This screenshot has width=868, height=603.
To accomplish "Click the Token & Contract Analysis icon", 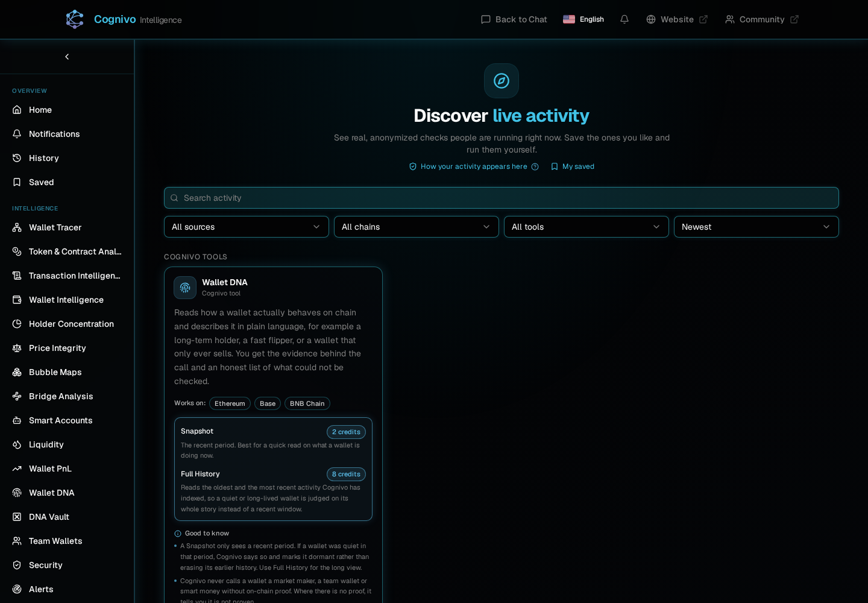I will (x=17, y=251).
